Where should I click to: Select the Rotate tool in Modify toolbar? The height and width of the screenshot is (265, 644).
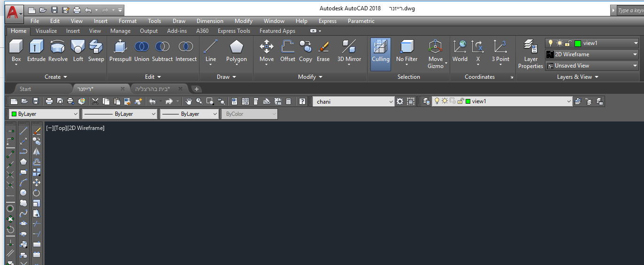pyautogui.click(x=37, y=193)
